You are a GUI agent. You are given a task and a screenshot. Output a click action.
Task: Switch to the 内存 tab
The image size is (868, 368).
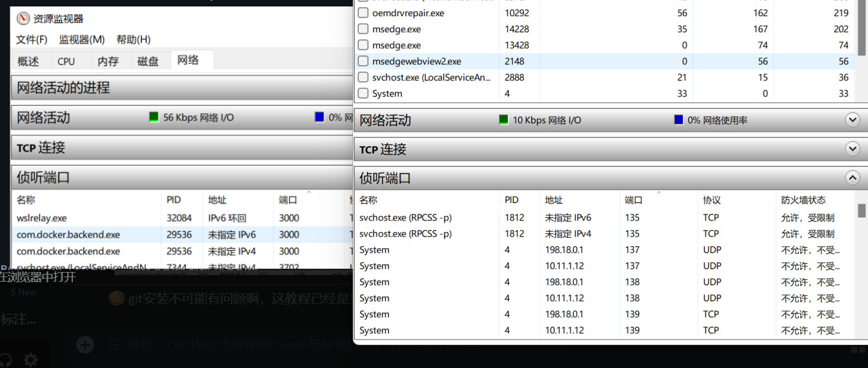108,61
